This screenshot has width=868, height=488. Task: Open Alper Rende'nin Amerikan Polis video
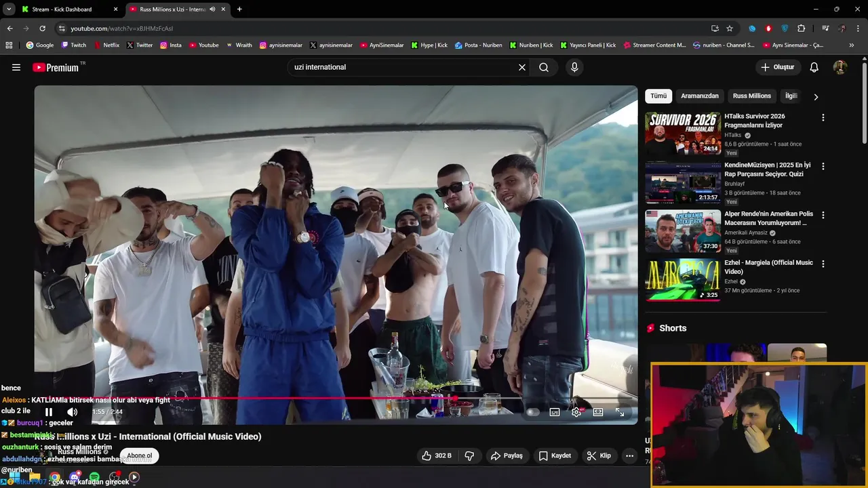coord(683,231)
